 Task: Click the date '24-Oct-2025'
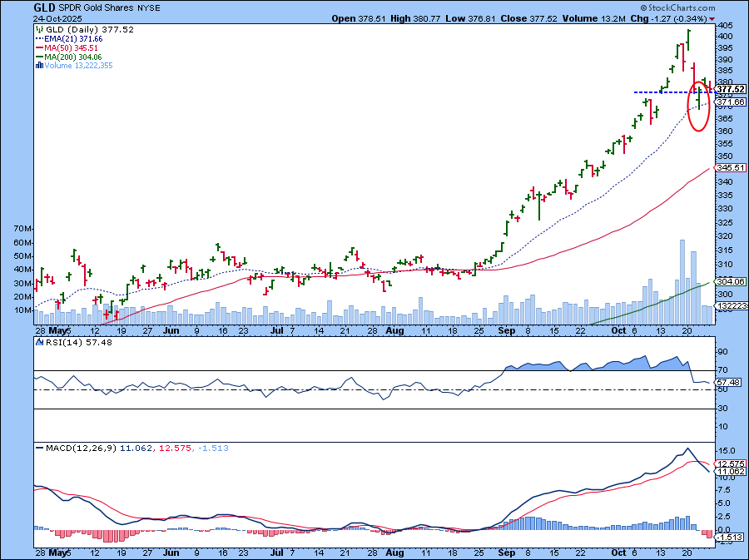[57, 19]
